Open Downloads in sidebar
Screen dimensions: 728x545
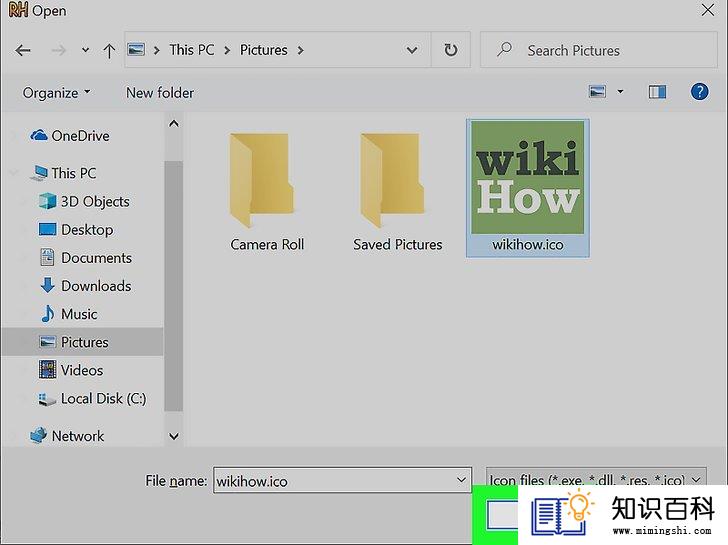click(x=85, y=286)
